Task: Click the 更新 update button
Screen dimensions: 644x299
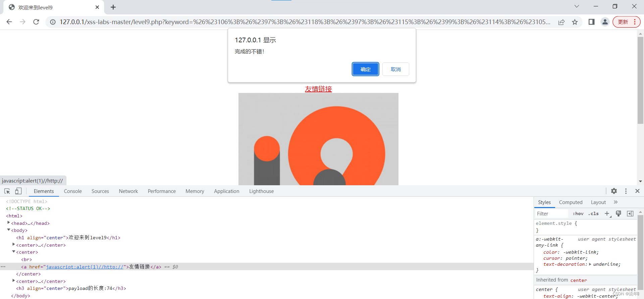Action: click(623, 22)
